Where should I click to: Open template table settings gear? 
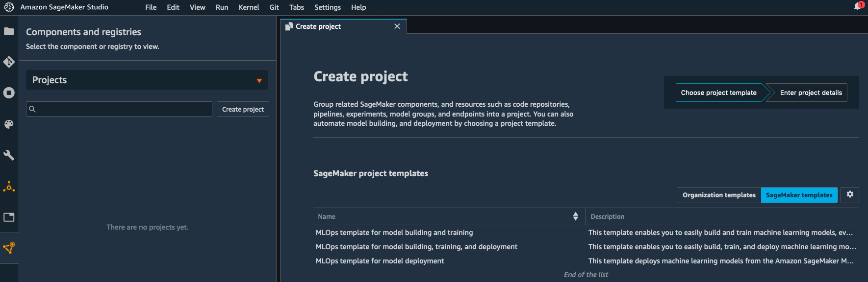[x=850, y=195]
